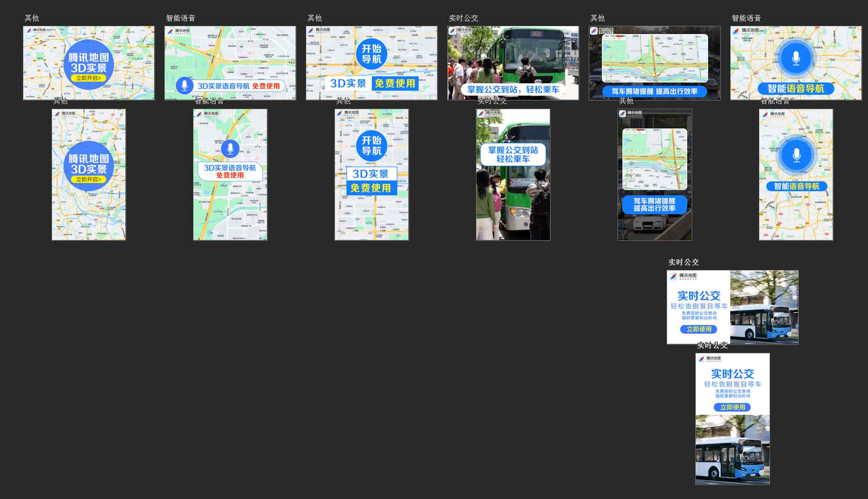Image resolution: width=868 pixels, height=499 pixels.
Task: Select the blue 免费使用 box in the portrait artboard
Action: click(371, 188)
